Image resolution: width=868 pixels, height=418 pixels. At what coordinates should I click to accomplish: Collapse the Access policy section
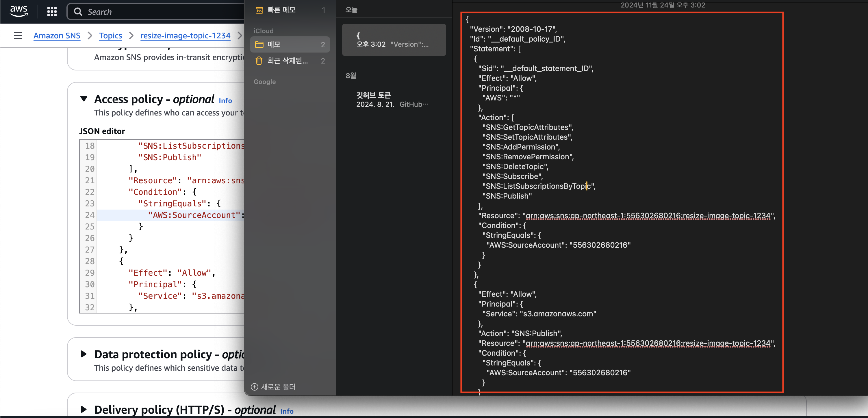[x=84, y=99]
